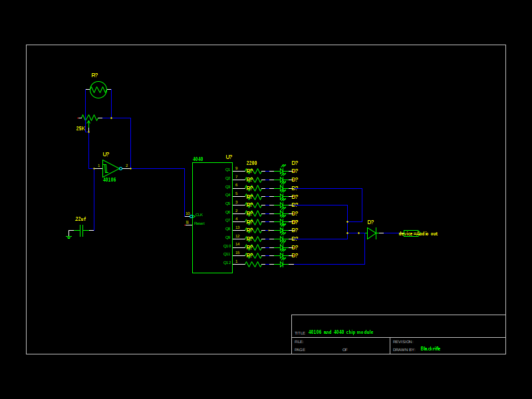
Task: Select the 22uf capacitor symbol
Action: point(81,231)
